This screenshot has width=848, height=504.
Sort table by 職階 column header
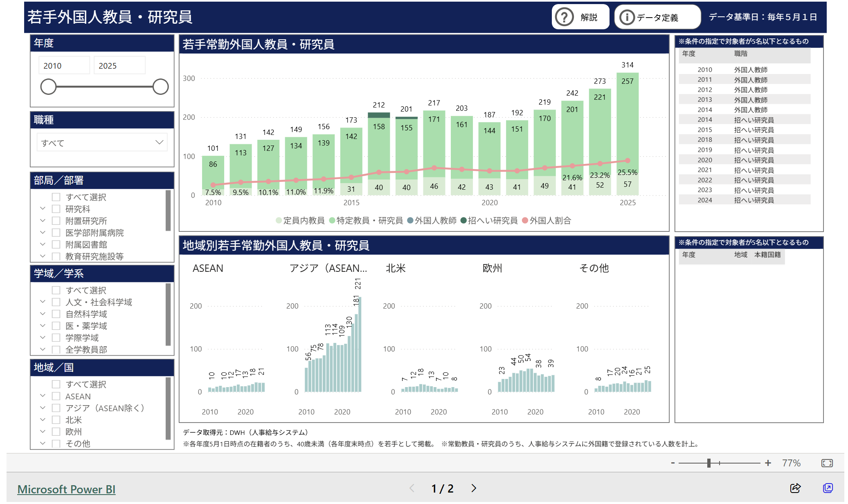740,54
